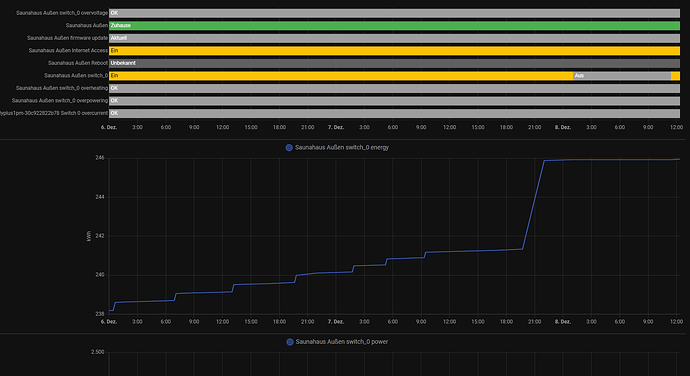The image size is (690, 376).
Task: Select the green Zuhause state bar
Action: [x=394, y=26]
